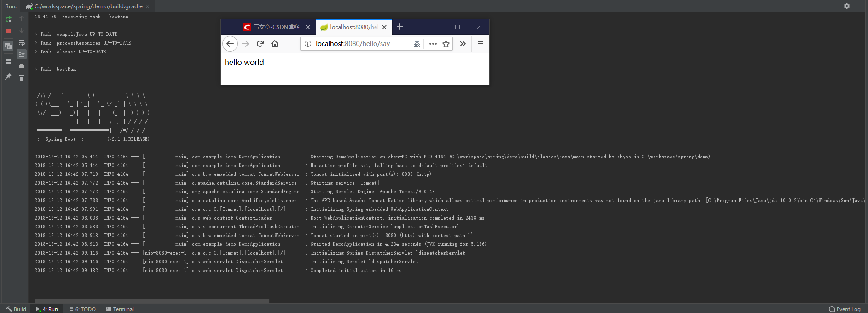Viewport: 868px width, 313px height.
Task: Jump up the stack trace with up arrow
Action: point(22,18)
